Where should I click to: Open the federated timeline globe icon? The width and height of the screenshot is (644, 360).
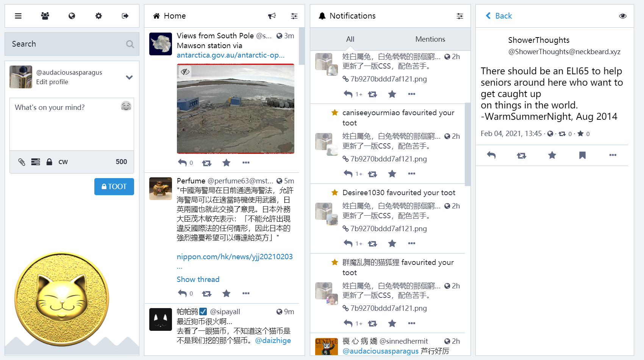(x=72, y=16)
